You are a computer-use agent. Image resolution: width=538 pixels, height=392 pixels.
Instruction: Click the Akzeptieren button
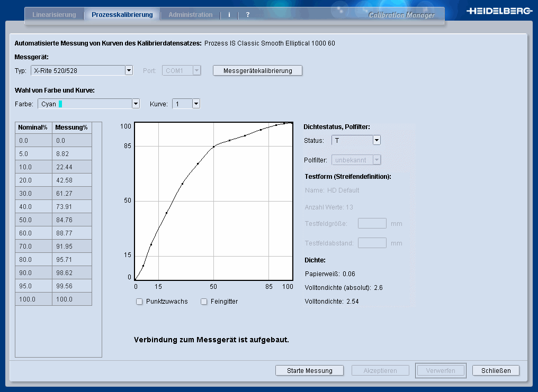tap(380, 370)
